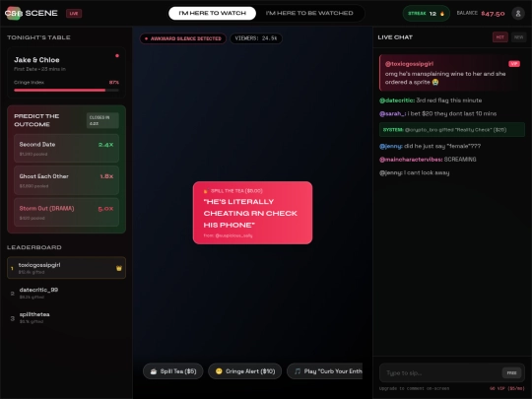This screenshot has width=532, height=399.
Task: Switch to I'm Here To Watch mode
Action: coord(212,13)
